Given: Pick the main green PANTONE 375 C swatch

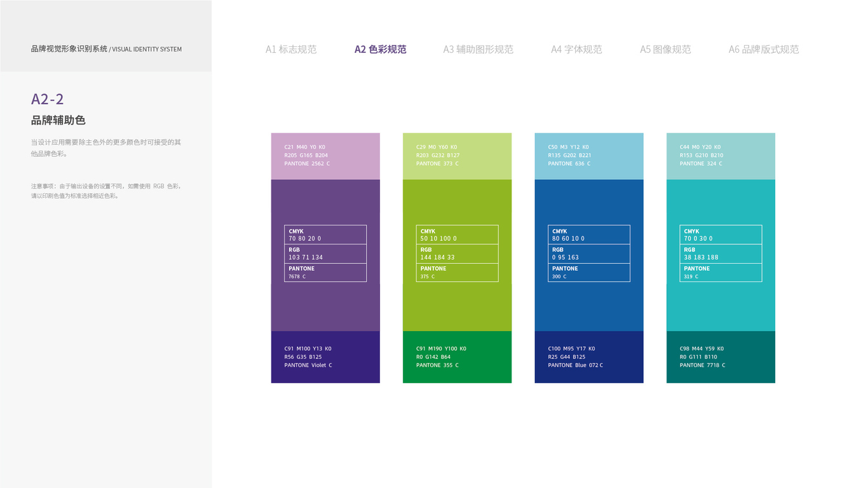Looking at the screenshot, I should 457,255.
